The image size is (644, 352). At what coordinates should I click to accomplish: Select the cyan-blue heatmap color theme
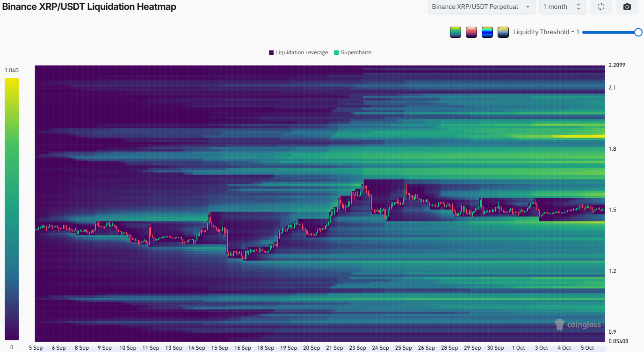(487, 32)
